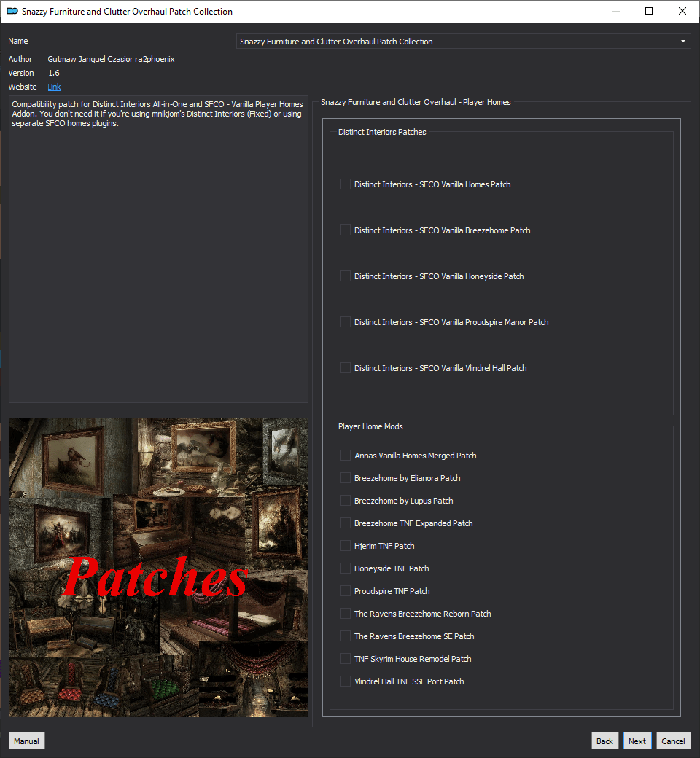
Task: Click the Player Home Mods group label
Action: pyautogui.click(x=370, y=426)
